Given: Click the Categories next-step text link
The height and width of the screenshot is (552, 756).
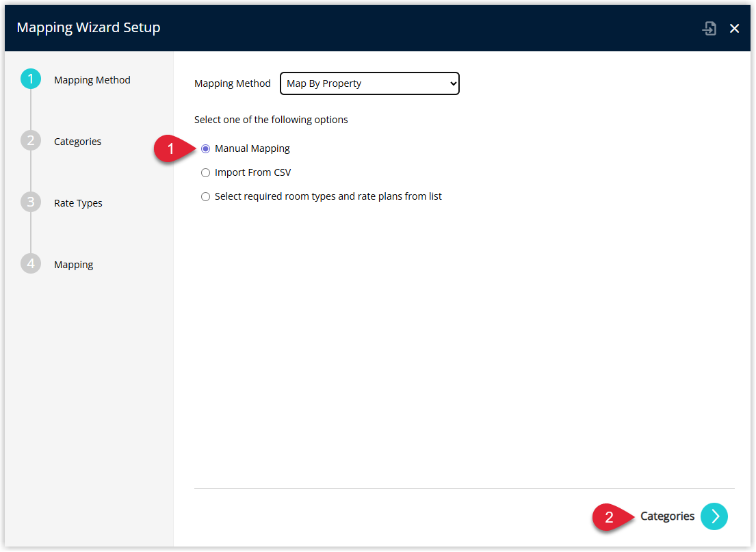Looking at the screenshot, I should point(667,516).
